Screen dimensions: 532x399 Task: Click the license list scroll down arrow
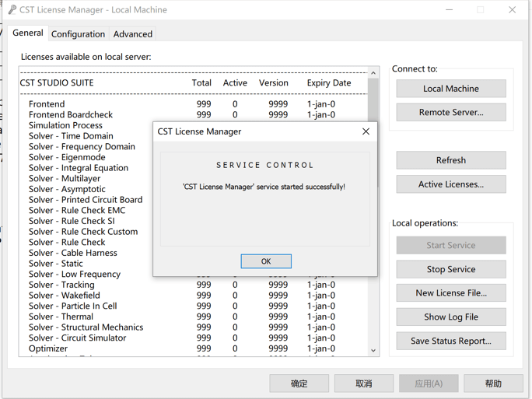tap(373, 351)
